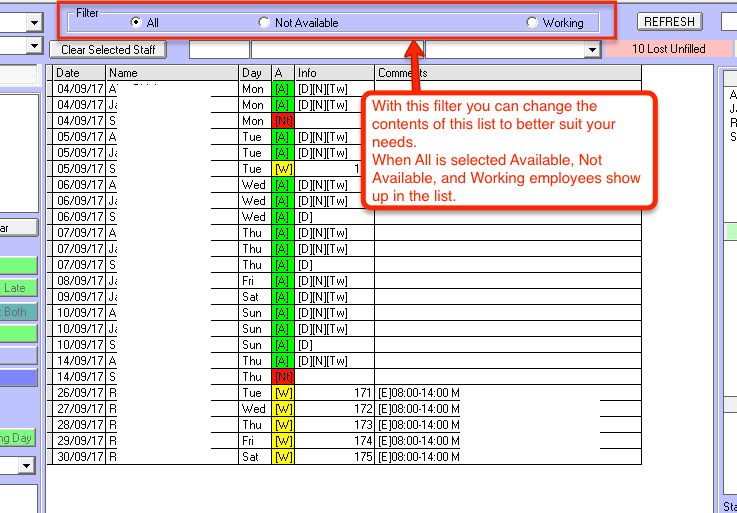Viewport: 737px width, 513px height.
Task: Select the All filter radio button
Action: pyautogui.click(x=136, y=22)
